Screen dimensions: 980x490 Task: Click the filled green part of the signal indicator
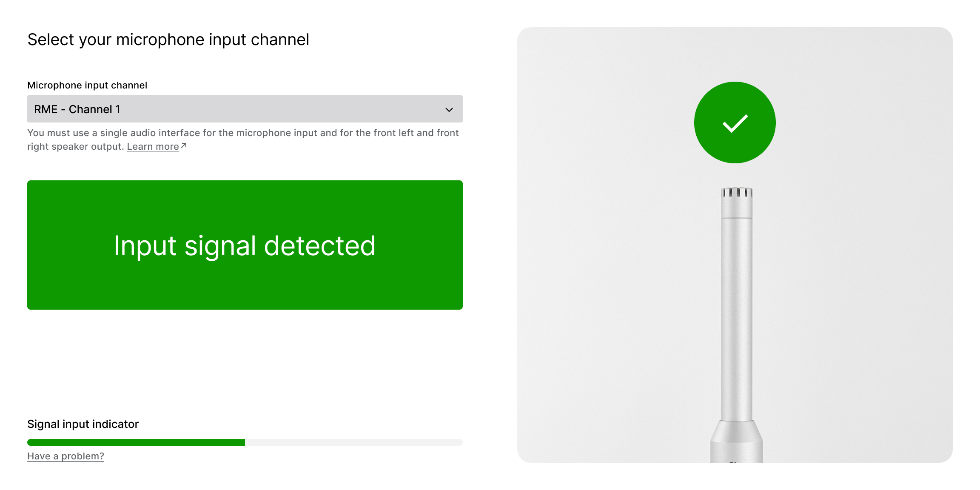coord(136,442)
